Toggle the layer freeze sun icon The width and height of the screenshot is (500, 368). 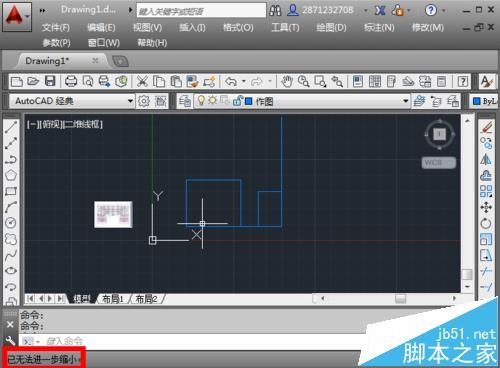tap(212, 100)
